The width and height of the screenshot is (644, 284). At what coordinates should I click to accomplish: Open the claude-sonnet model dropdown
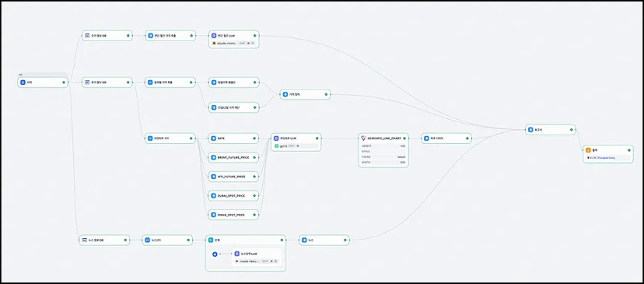[233, 43]
